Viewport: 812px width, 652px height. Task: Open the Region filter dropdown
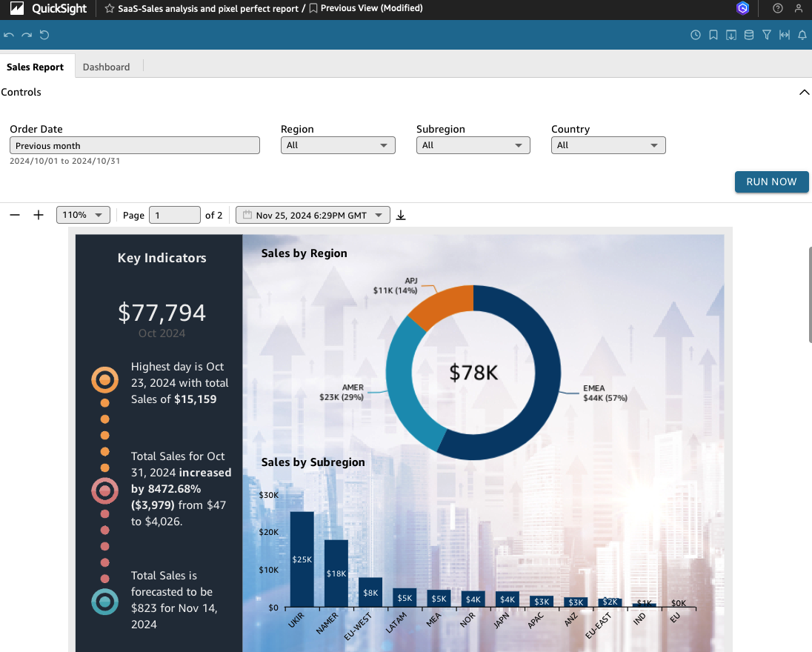click(338, 145)
